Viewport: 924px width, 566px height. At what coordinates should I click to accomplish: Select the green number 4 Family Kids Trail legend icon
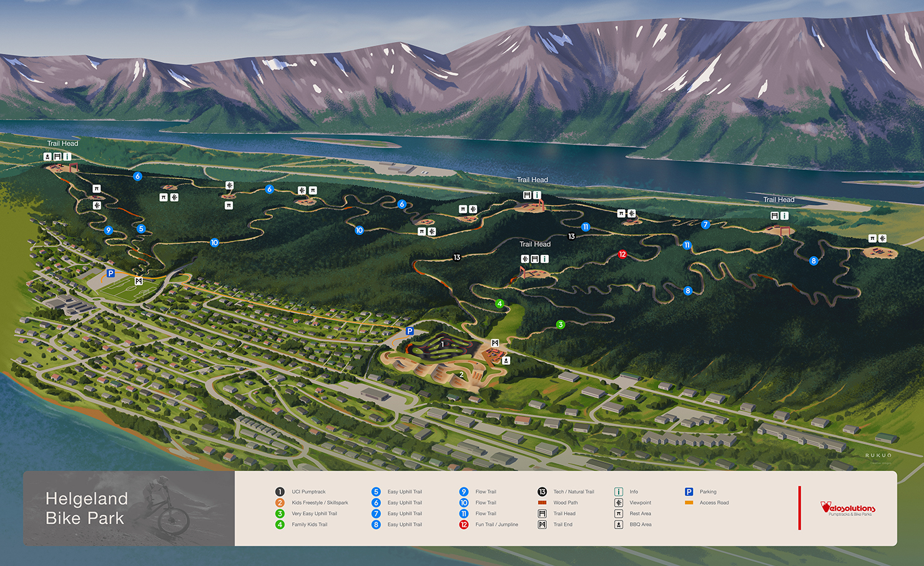click(x=280, y=524)
